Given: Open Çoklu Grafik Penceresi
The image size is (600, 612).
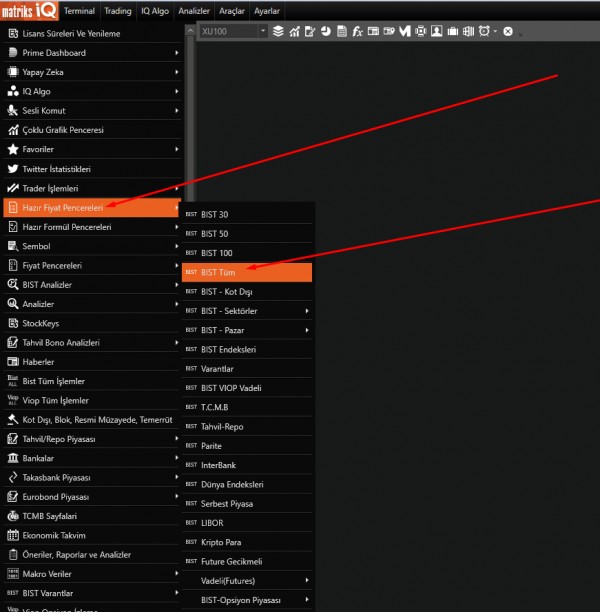Looking at the screenshot, I should (93, 130).
